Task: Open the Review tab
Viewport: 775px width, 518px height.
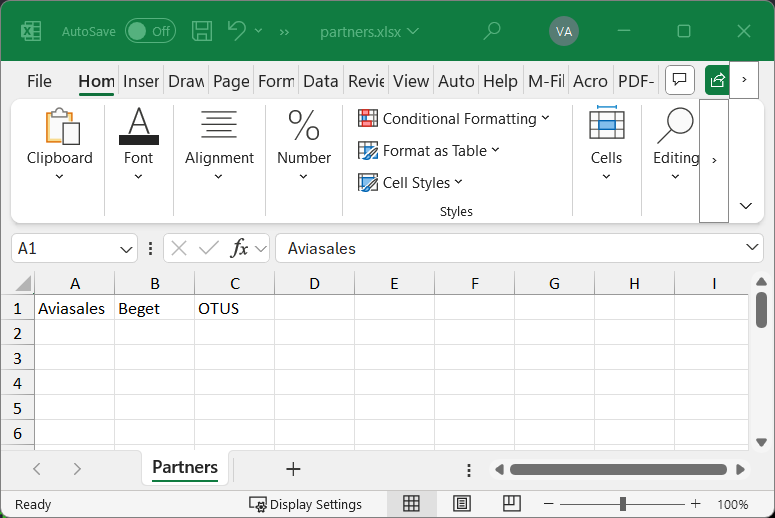Action: (366, 81)
